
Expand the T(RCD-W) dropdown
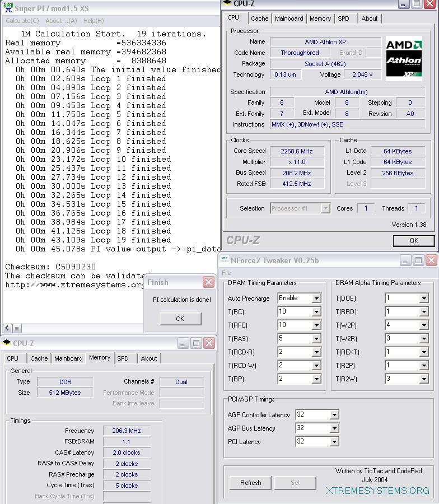(x=316, y=366)
